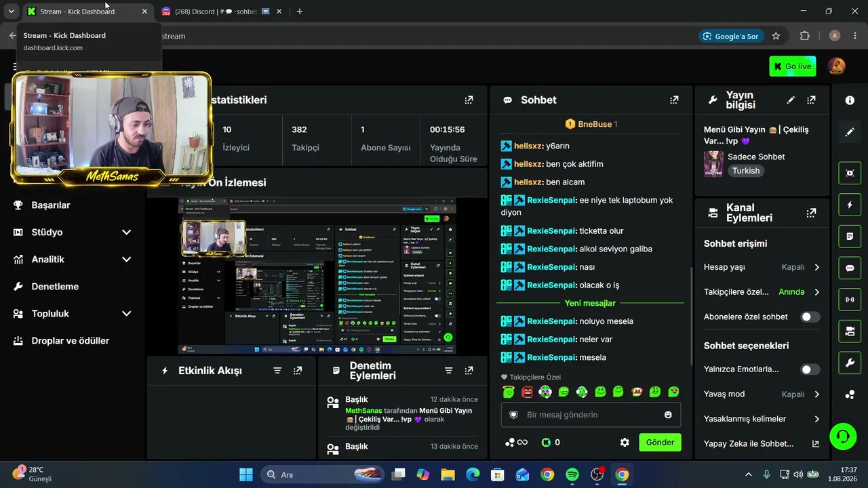Viewport: 868px width, 488px height.
Task: Show hidden system tray icons chevron
Action: pyautogui.click(x=748, y=474)
